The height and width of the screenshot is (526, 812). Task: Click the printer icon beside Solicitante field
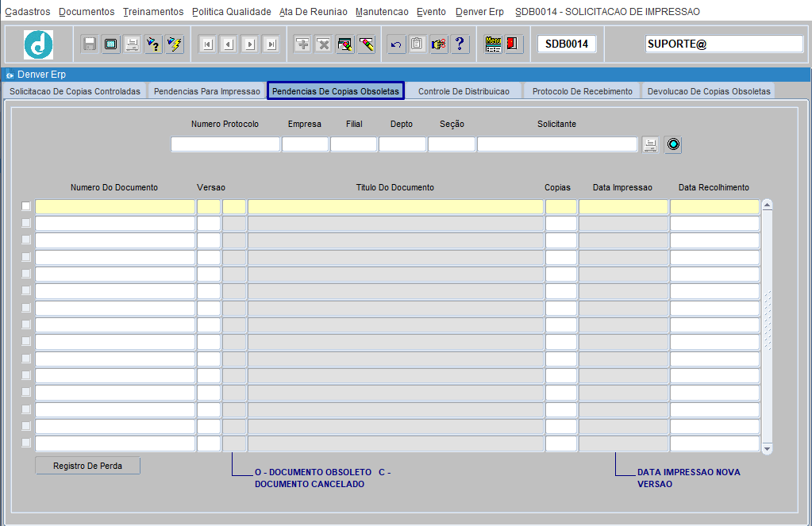tap(650, 144)
